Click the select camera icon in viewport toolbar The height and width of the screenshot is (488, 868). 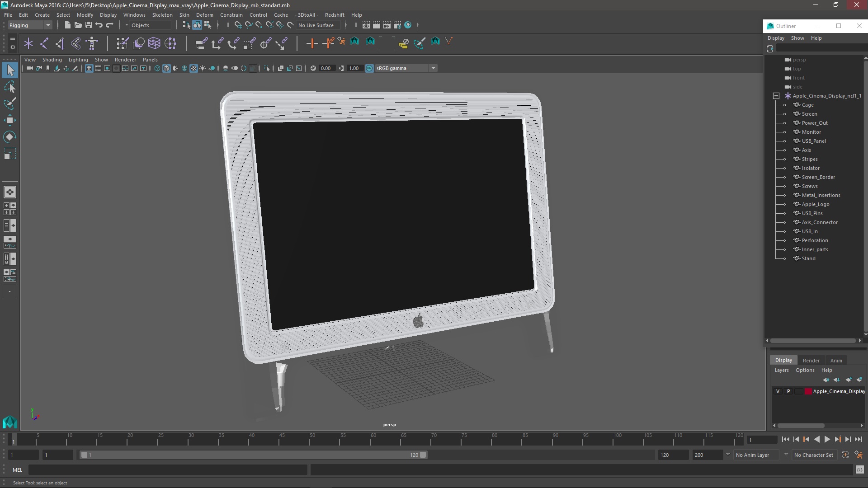click(29, 68)
